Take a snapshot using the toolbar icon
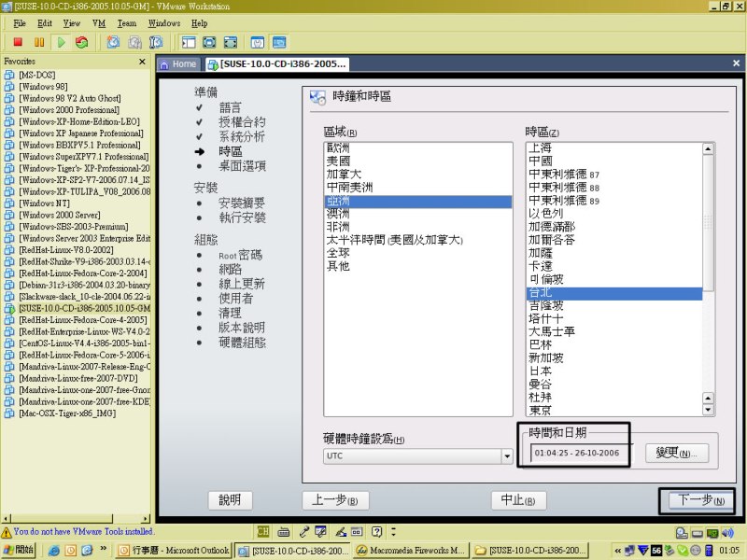This screenshot has height=560, width=747. click(x=113, y=42)
